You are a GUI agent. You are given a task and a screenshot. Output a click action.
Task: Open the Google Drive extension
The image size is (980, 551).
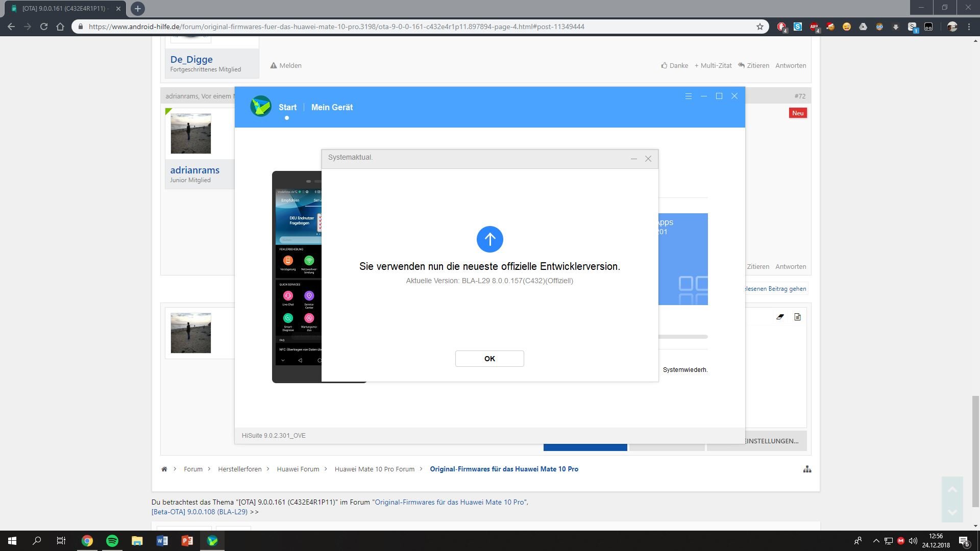tap(863, 27)
